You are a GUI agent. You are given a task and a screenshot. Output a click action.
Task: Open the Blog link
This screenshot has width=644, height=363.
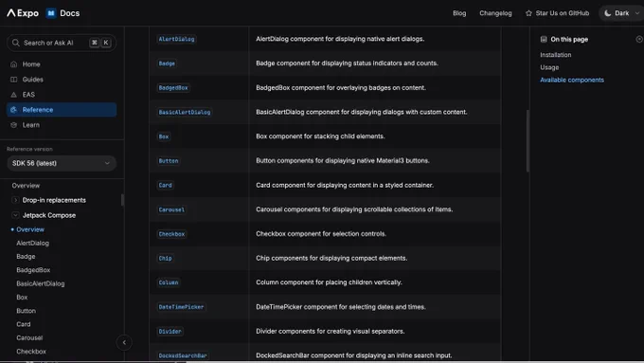(459, 13)
